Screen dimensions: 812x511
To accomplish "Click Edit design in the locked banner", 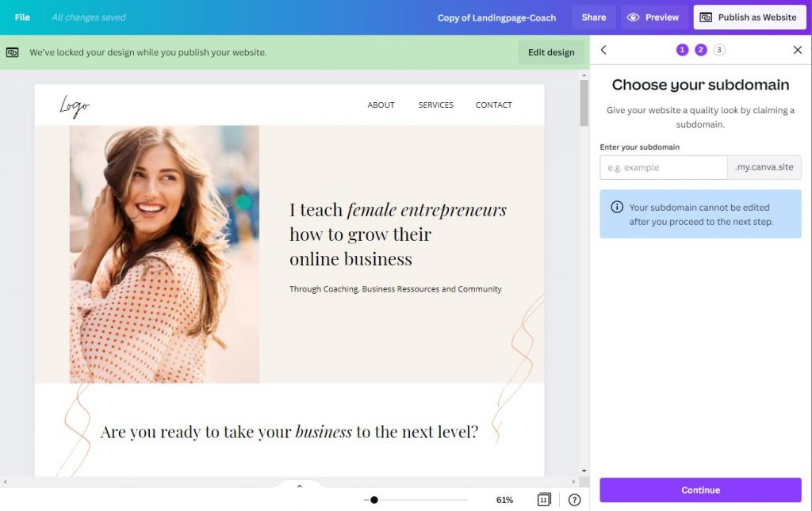I will coord(551,51).
